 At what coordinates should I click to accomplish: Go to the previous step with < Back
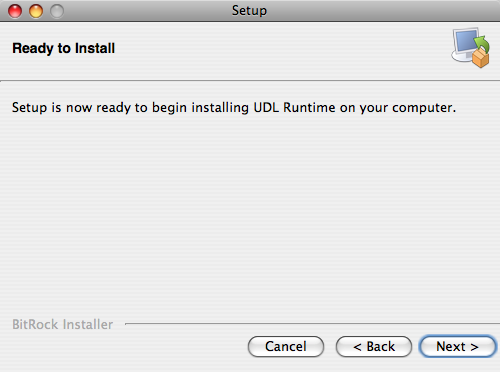[x=374, y=347]
